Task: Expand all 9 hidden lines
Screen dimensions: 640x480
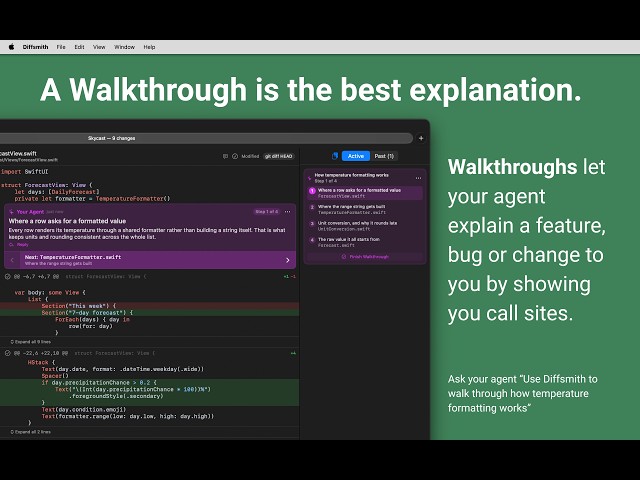Action: tap(31, 342)
